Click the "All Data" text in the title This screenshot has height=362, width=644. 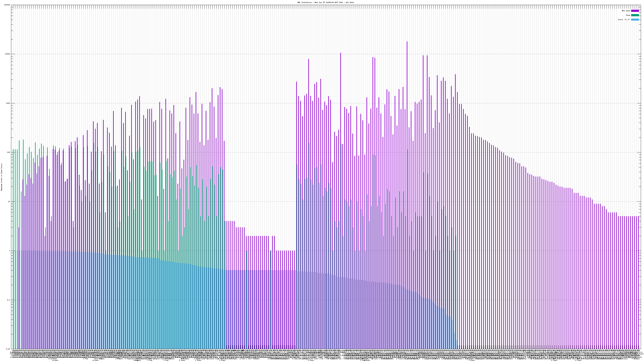350,2
